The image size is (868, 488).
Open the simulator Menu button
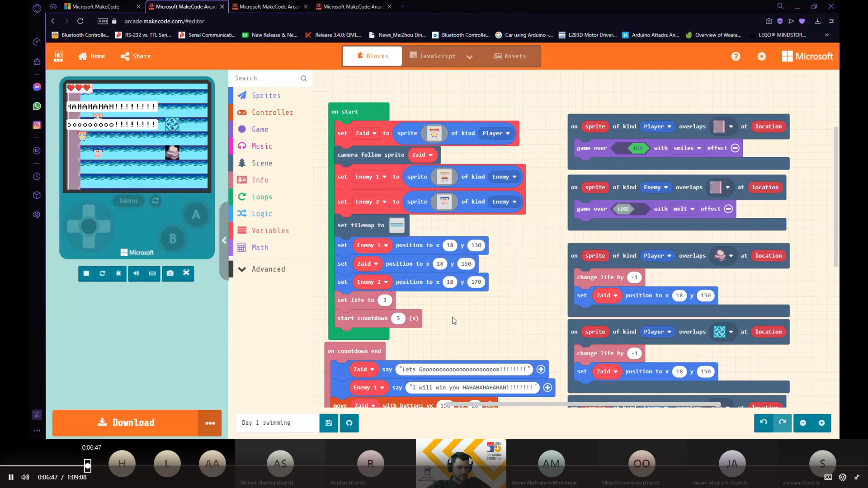128,201
